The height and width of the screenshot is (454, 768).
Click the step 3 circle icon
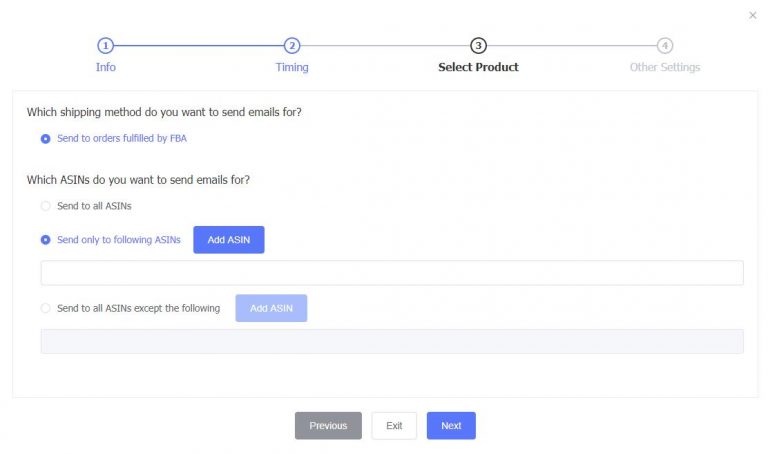[478, 46]
